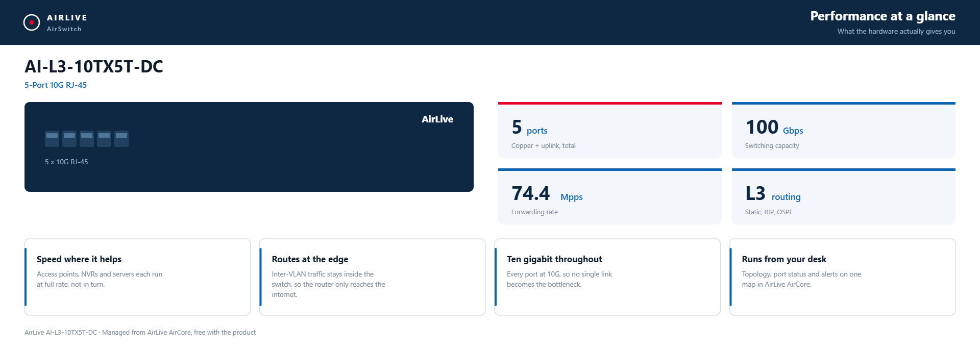Viewport: 980px width, 352px height.
Task: Click the 'L3 routing' stat value
Action: 773,193
